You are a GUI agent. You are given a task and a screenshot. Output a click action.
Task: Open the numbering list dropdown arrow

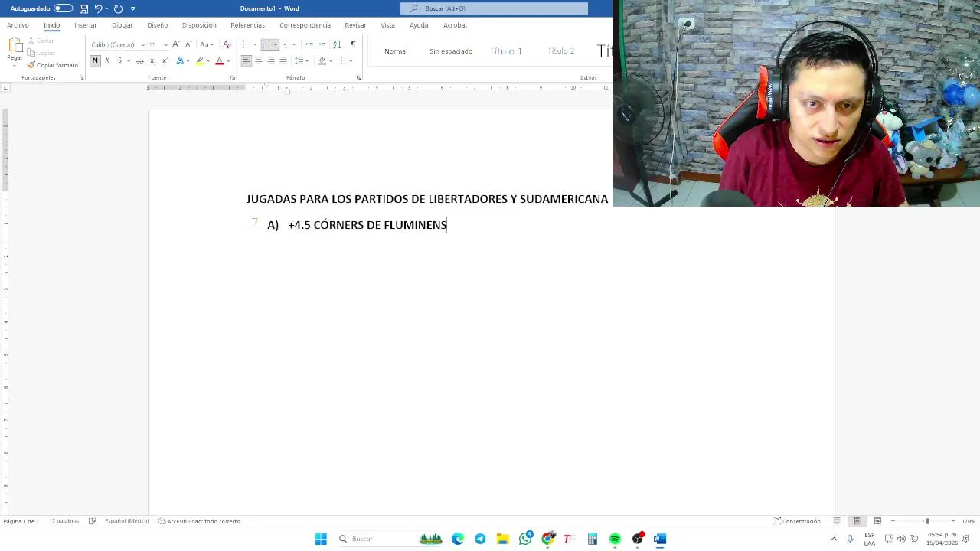(x=275, y=44)
